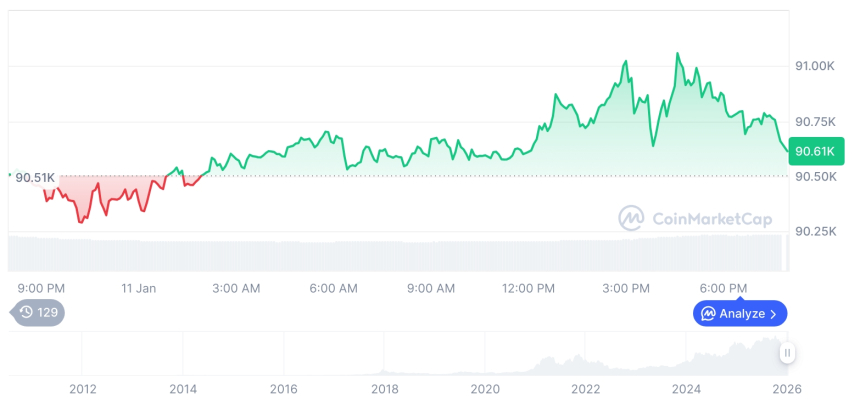Screen dimensions: 860x401
Task: Open the 129 events badge
Action: (38, 313)
